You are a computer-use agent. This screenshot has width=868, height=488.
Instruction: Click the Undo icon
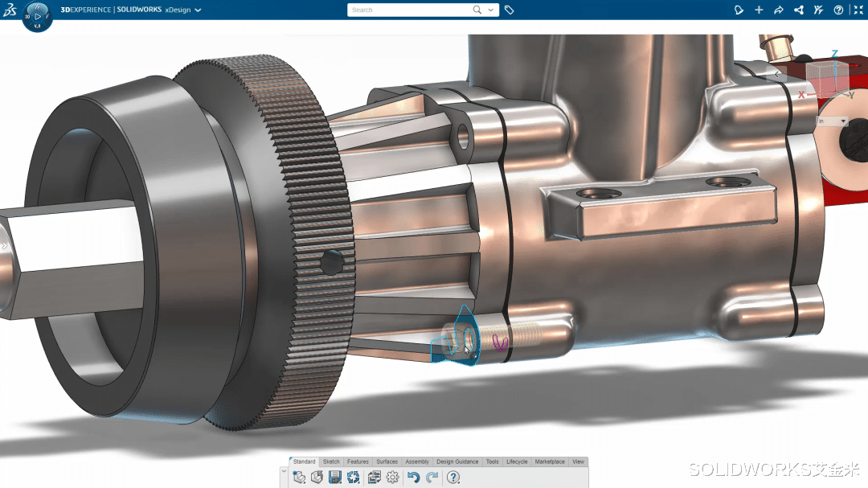point(413,476)
